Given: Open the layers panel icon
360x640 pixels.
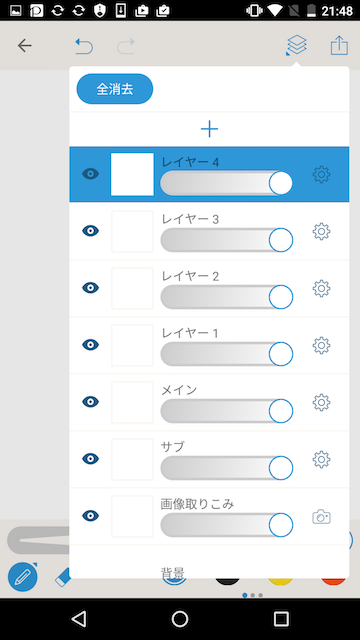Looking at the screenshot, I should click(x=297, y=45).
